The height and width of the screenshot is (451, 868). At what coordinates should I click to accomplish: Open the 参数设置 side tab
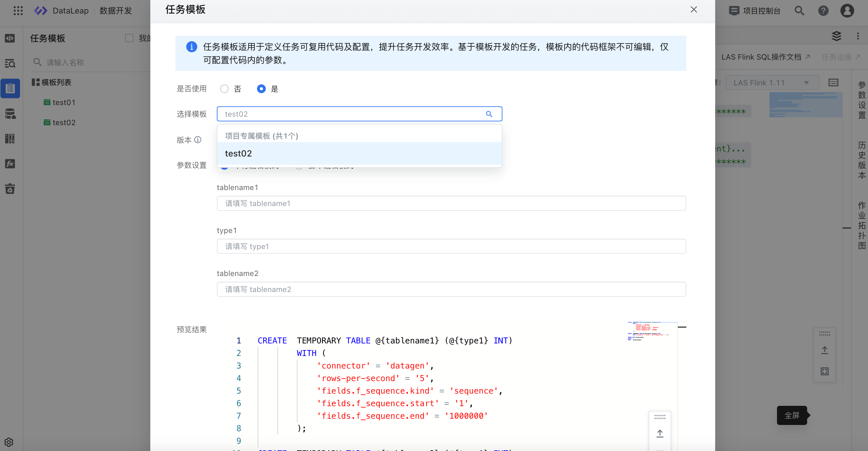(862, 100)
